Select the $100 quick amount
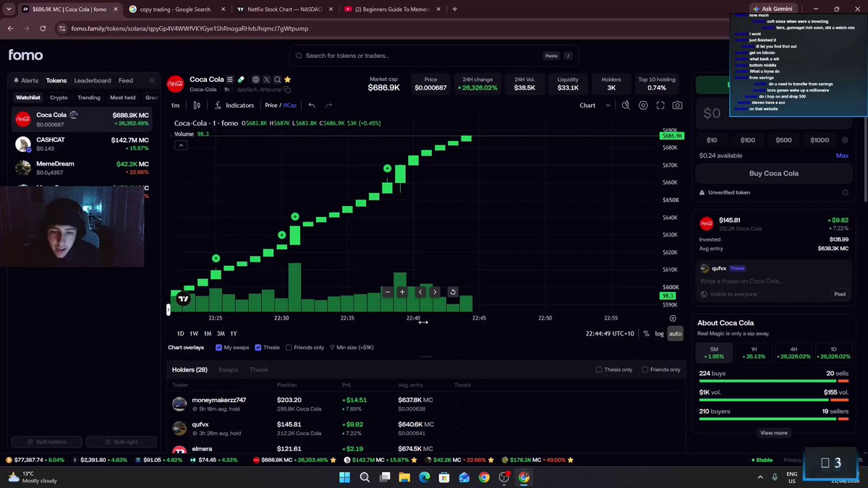This screenshot has width=868, height=488. point(747,140)
